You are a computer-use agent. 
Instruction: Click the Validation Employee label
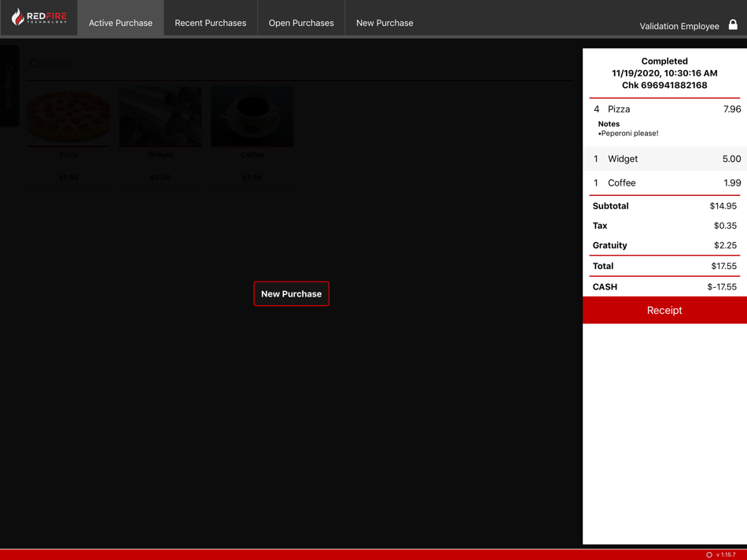[679, 26]
